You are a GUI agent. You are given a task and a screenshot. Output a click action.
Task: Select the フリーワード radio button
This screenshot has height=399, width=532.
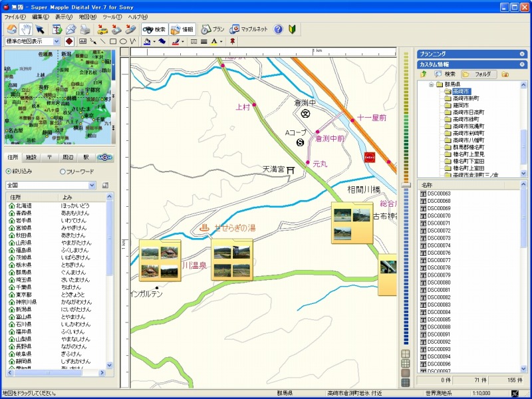[63, 171]
